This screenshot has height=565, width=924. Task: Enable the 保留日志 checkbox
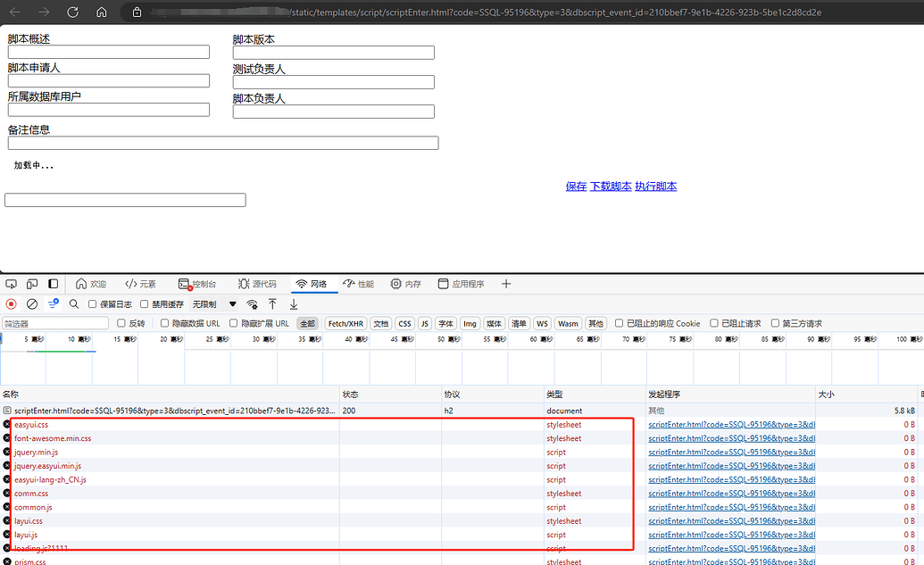91,303
